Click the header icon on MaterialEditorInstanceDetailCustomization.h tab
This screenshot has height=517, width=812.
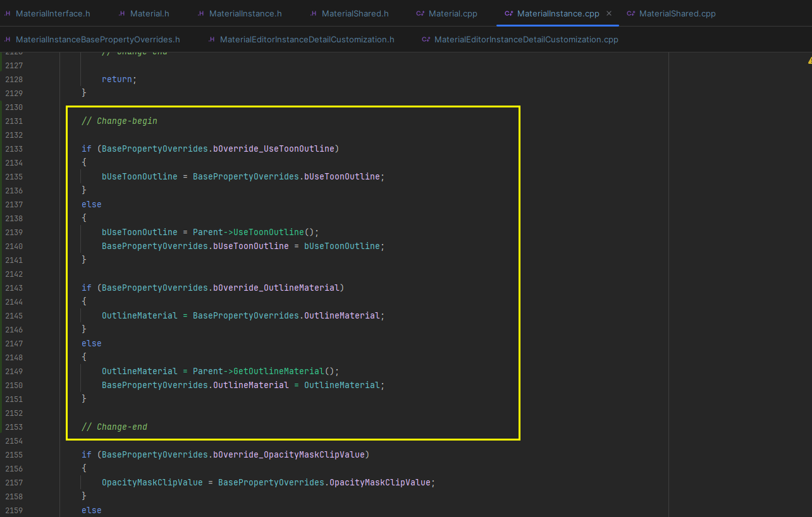(x=211, y=39)
